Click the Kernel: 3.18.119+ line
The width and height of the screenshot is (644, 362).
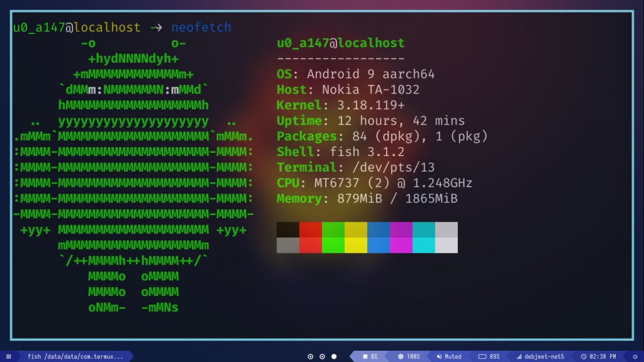tap(340, 106)
